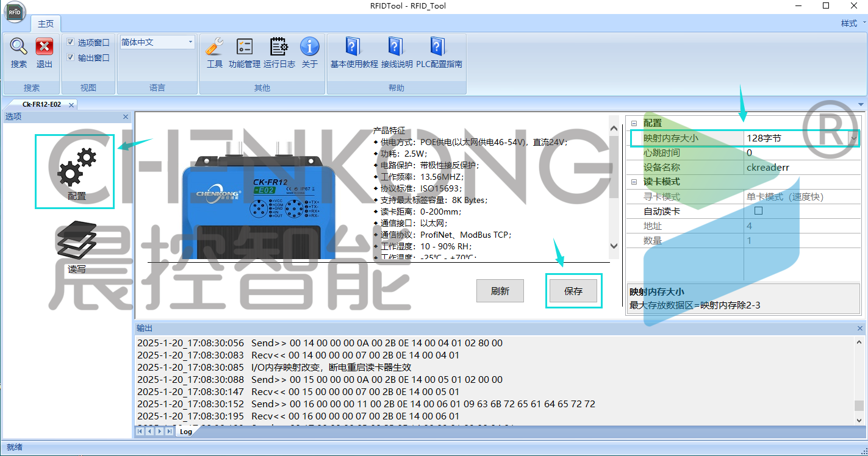Open 接线说明 wiring guide icon
Viewport: 868px width, 456px height.
[396, 48]
